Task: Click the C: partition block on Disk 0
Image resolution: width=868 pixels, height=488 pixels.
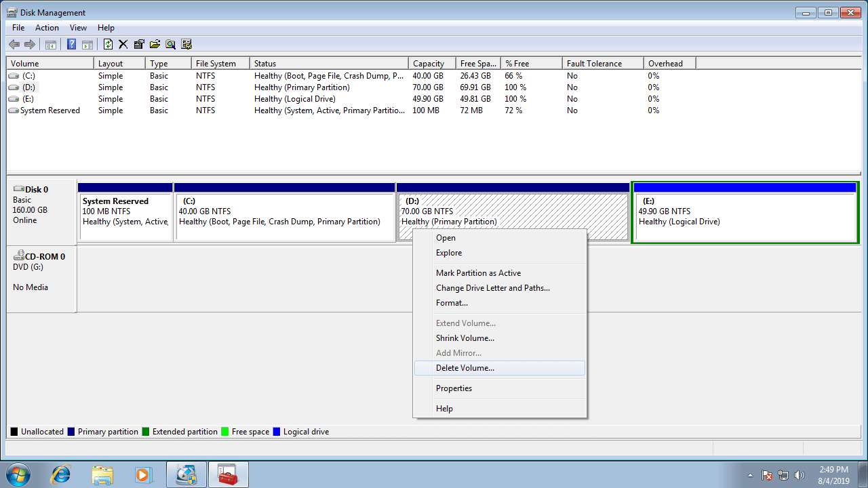Action: (285, 217)
